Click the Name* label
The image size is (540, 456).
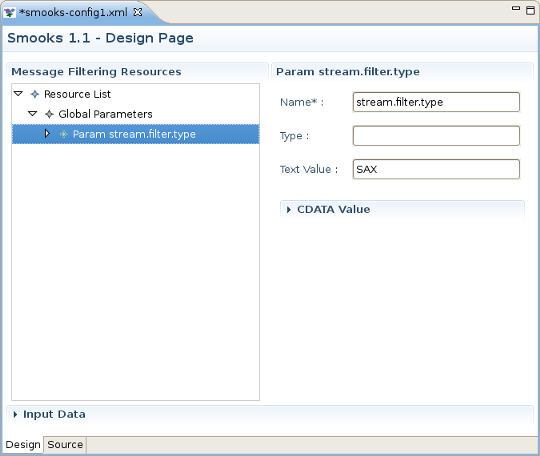pos(302,102)
